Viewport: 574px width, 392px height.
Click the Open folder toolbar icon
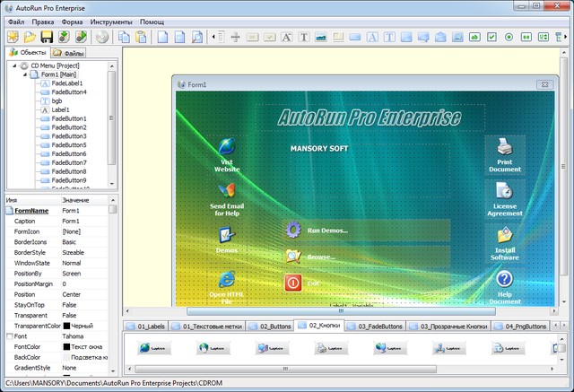[x=30, y=37]
